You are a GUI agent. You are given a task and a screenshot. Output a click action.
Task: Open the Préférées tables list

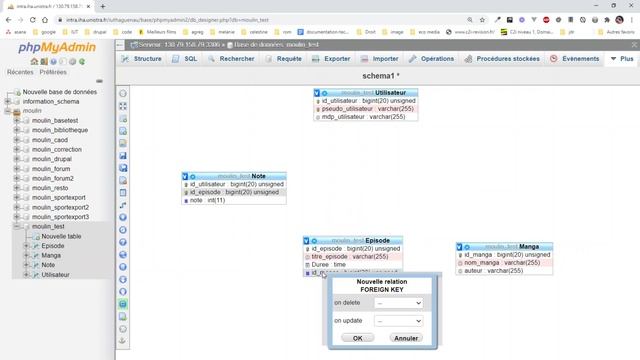[53, 72]
